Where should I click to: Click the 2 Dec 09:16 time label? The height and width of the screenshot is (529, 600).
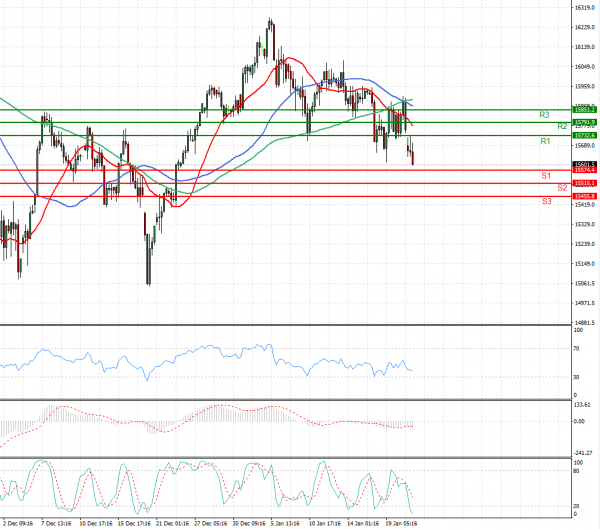(18, 523)
